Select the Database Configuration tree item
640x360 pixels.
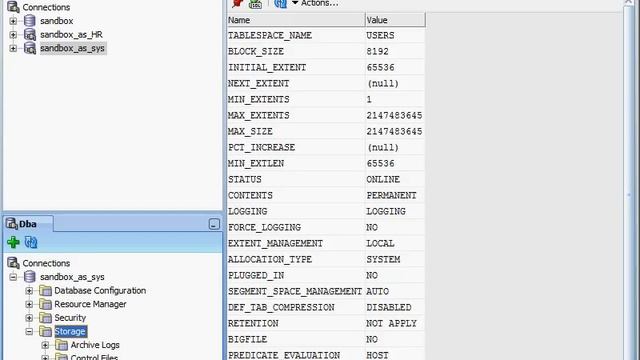[100, 291]
